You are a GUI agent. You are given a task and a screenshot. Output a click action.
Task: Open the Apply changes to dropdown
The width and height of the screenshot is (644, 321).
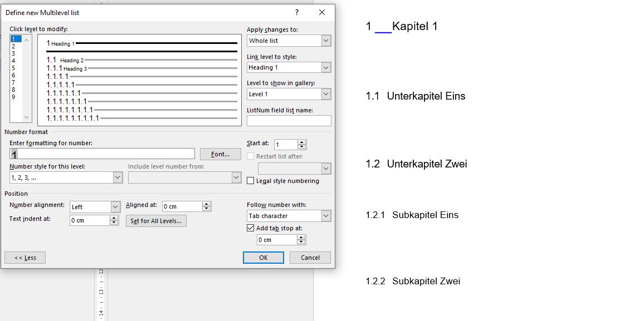326,41
